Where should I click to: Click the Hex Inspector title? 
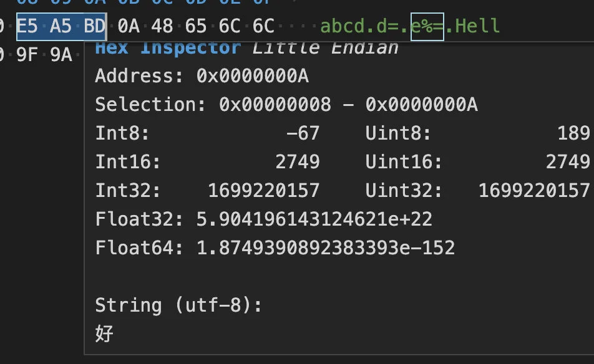click(167, 48)
